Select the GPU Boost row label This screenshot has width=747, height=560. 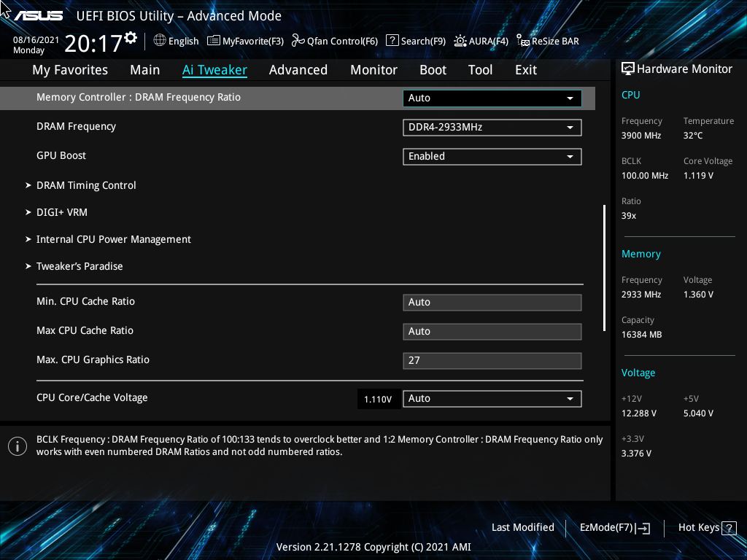[x=61, y=155]
